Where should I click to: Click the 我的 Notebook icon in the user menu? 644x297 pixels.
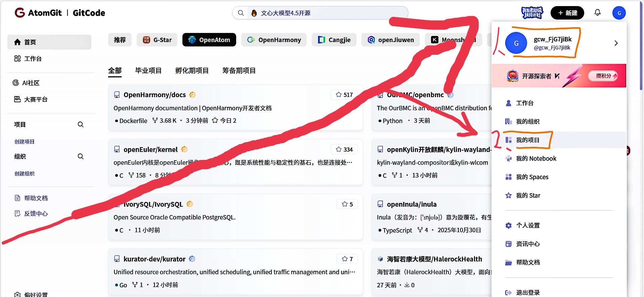point(509,158)
